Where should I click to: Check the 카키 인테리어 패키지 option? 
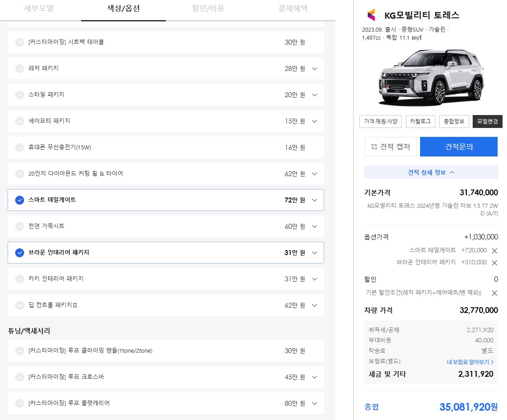coord(20,279)
